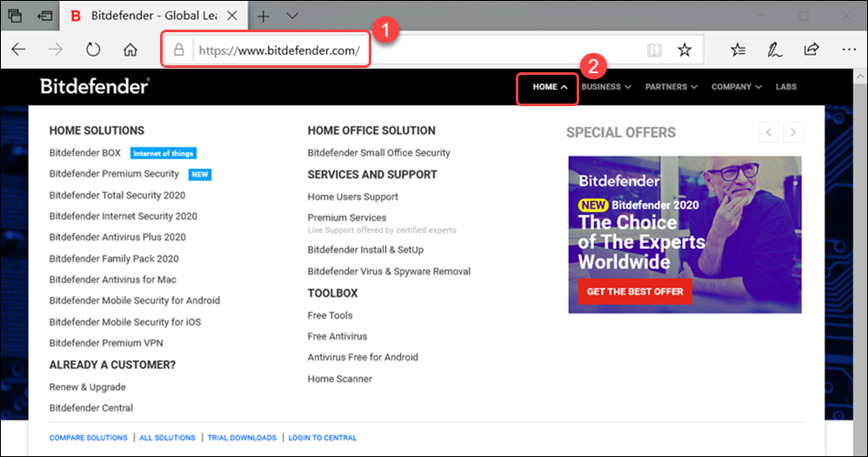Show tab previews chevron
Screen dimensions: 868x457
pyautogui.click(x=292, y=16)
